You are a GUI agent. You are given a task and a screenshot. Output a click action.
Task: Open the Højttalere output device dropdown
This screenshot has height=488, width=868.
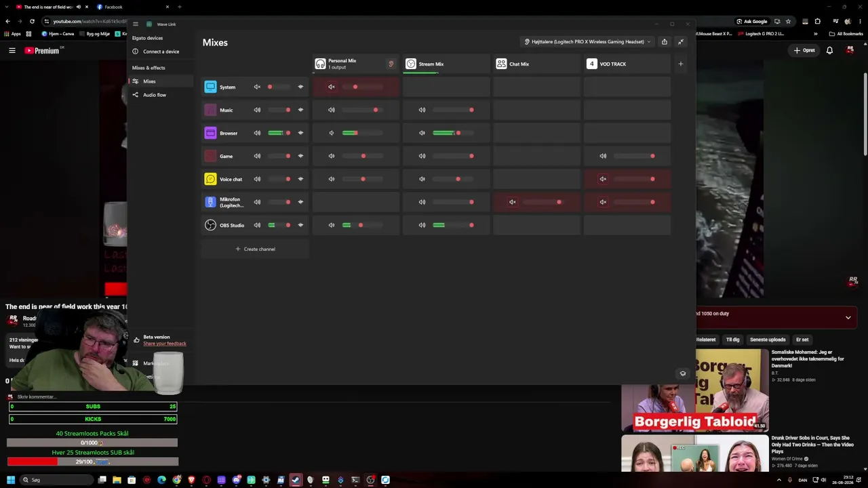587,42
